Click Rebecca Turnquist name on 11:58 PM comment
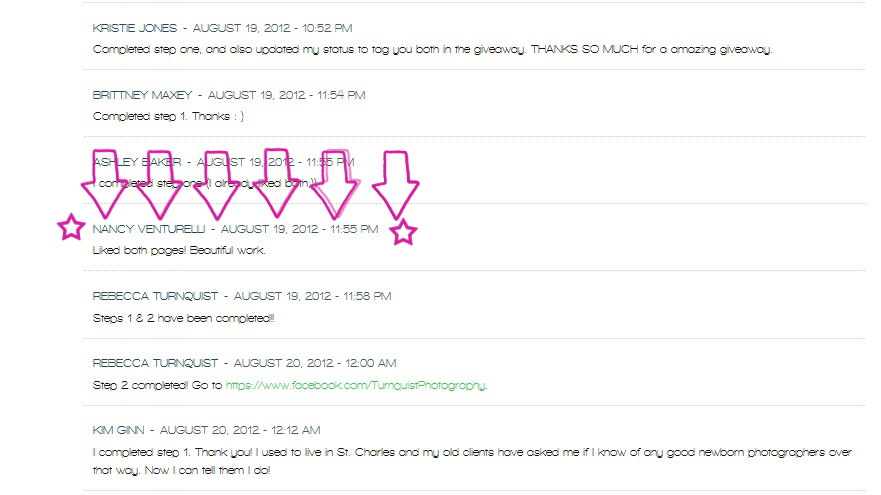 [155, 296]
